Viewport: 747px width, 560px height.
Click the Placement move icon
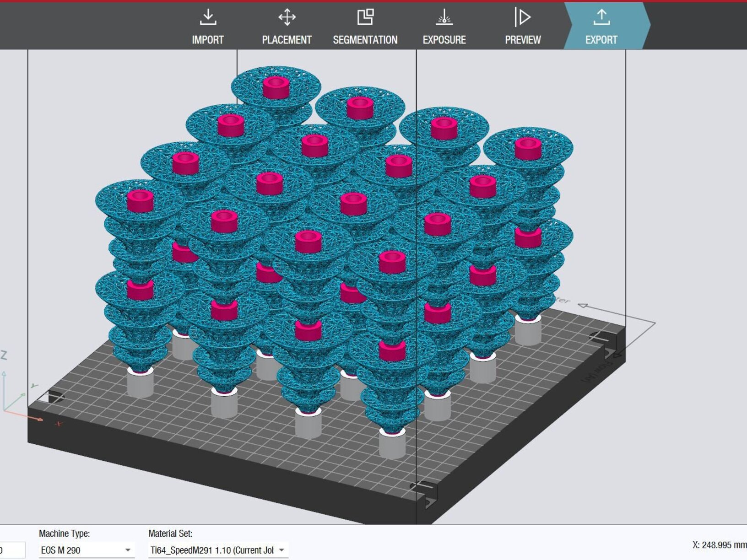tap(287, 17)
